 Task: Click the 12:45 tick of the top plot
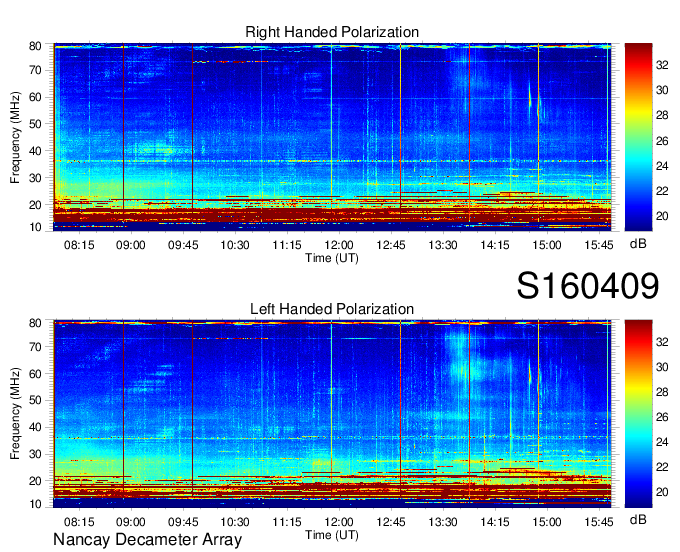coord(391,245)
